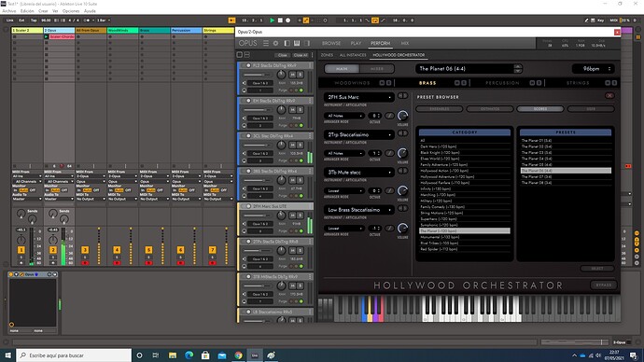Screen dimensions: 644x362
Task: Click the Stop button in Ableton transport
Action: (280, 21)
